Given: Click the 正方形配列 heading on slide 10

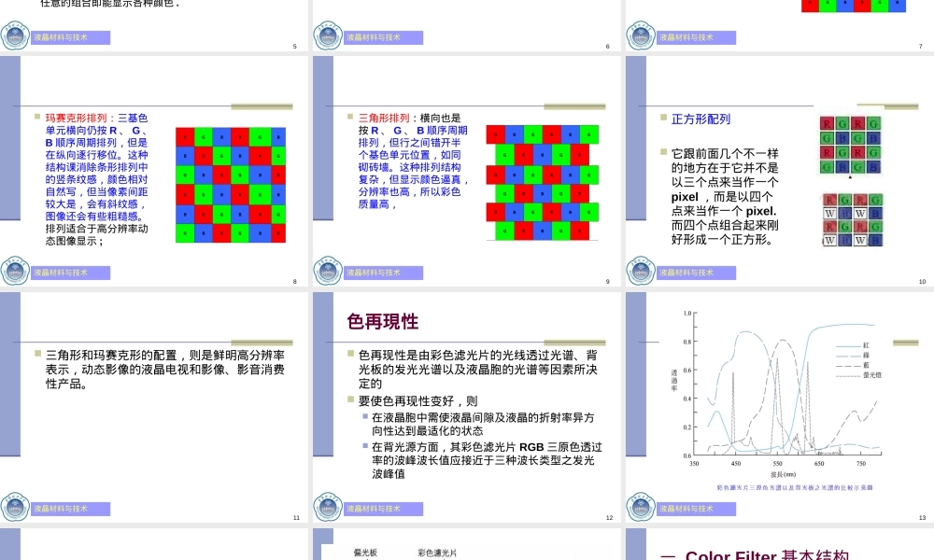Looking at the screenshot, I should (x=700, y=119).
